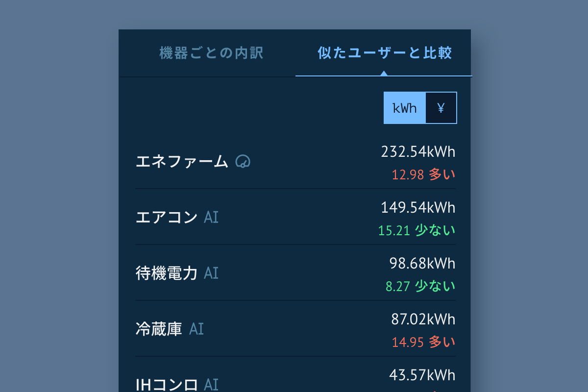Click the 8.27 少ない comparison text
The width and height of the screenshot is (588, 392).
tap(420, 286)
